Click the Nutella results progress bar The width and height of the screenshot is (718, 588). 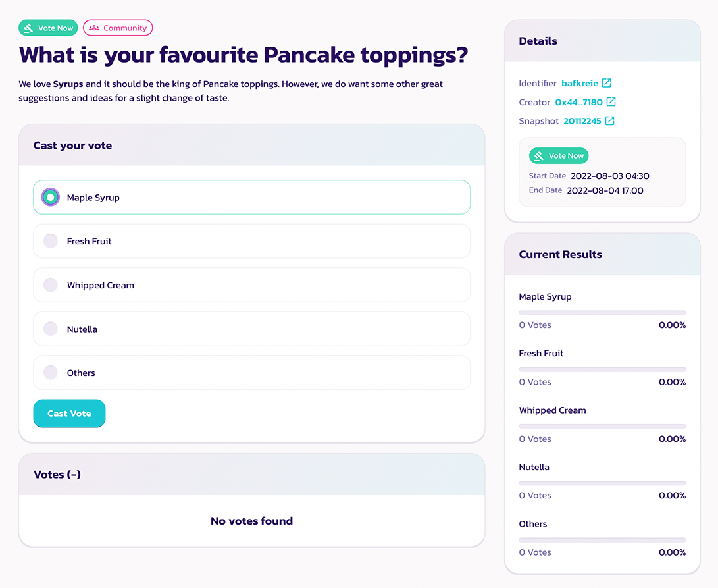click(x=602, y=483)
